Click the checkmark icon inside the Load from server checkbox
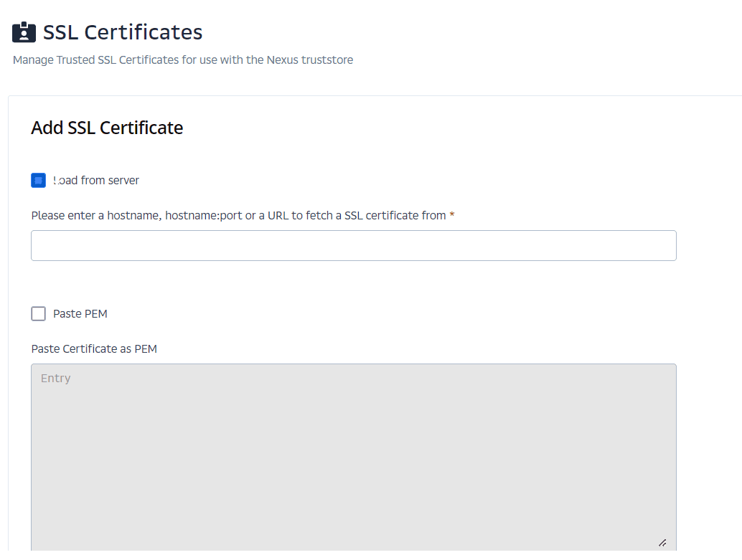 pyautogui.click(x=38, y=180)
